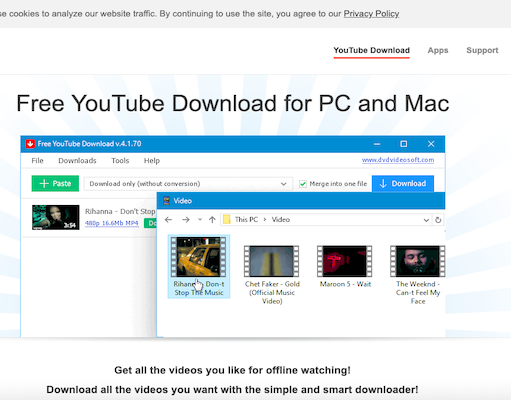
Task: Maximize the Free YouTube Download window
Action: [404, 144]
